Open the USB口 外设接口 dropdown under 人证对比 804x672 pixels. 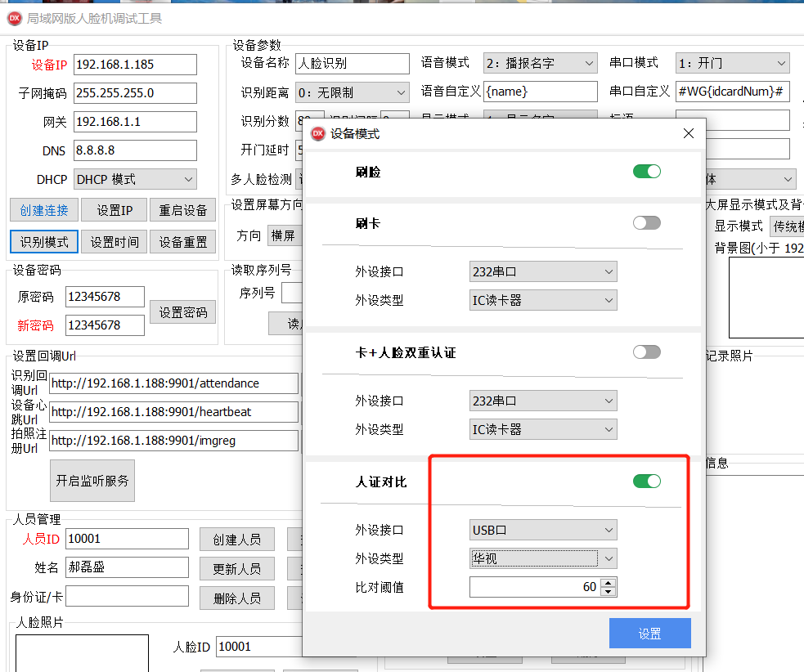coord(542,530)
